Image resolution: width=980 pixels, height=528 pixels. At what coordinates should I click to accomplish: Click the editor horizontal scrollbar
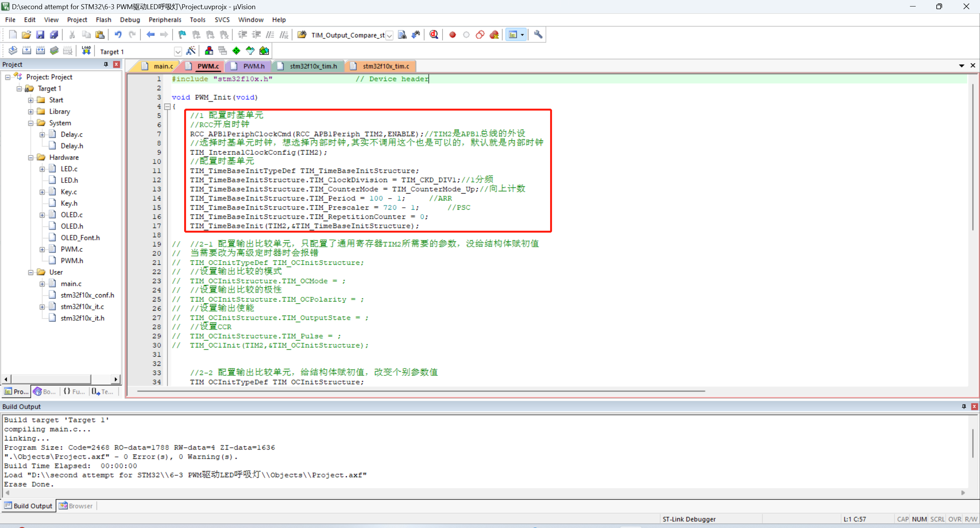click(421, 391)
